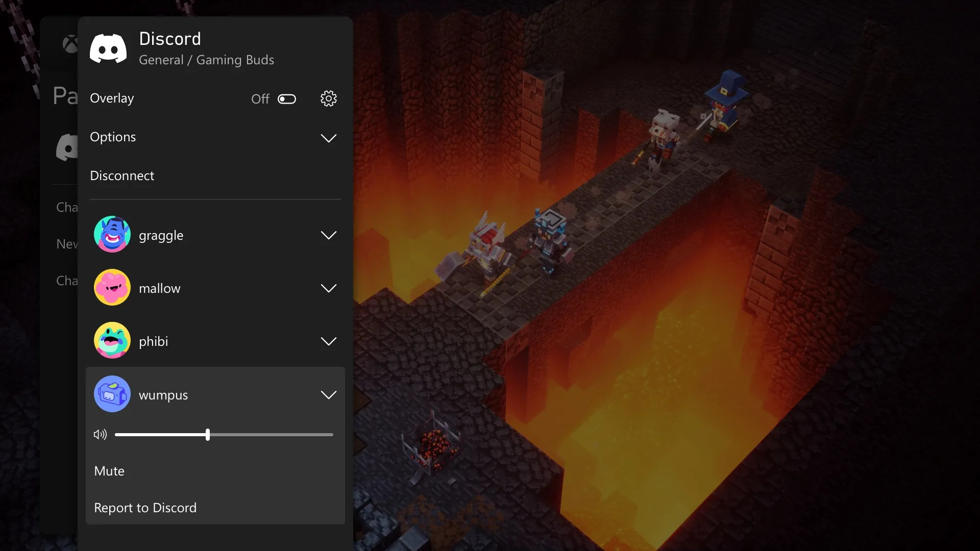The width and height of the screenshot is (980, 551).
Task: Select Disconnect from voice channel
Action: tap(122, 176)
